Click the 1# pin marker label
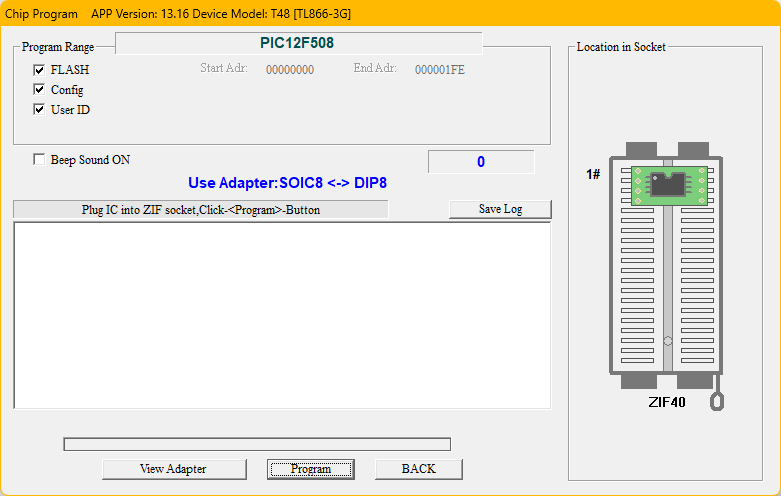 point(593,174)
